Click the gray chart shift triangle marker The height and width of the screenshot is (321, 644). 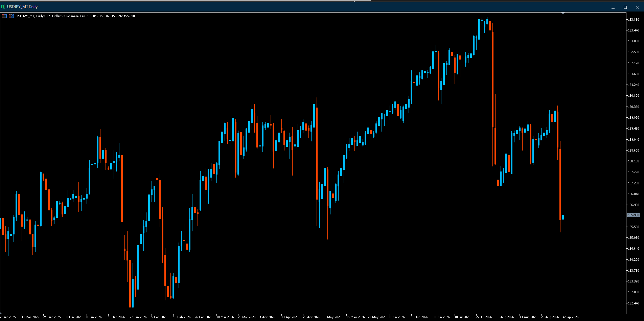(563, 13)
